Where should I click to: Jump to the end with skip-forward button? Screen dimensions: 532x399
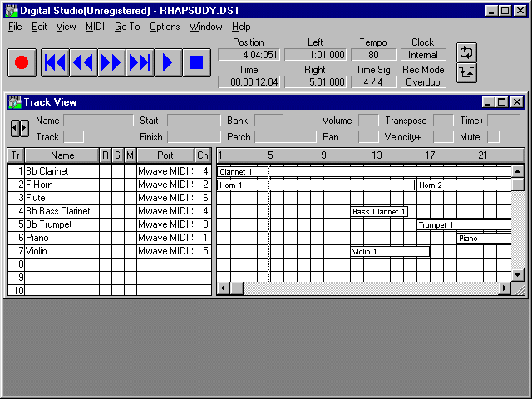tap(139, 62)
